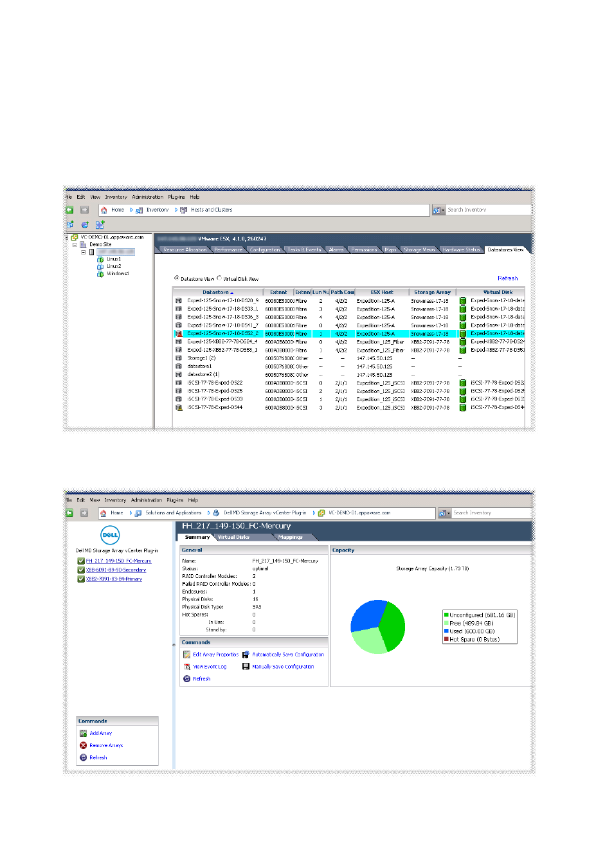Open the dropdown next to the Search Inventory box above the datastore table
The width and height of the screenshot is (614, 868).
click(438, 210)
